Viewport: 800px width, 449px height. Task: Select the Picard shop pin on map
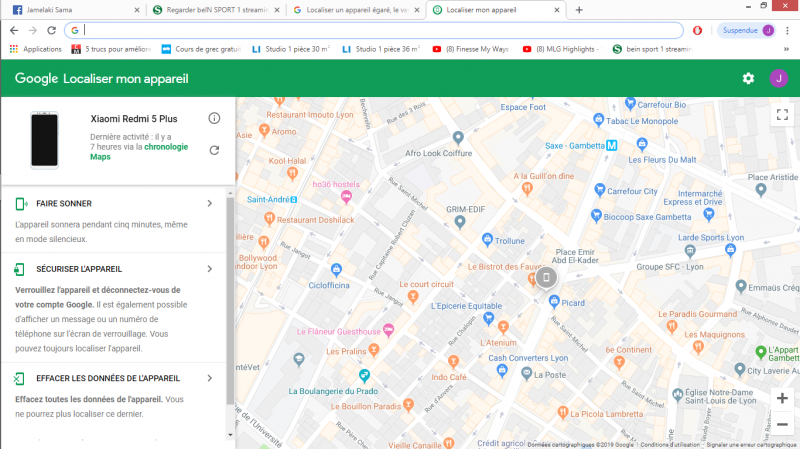[x=554, y=302]
